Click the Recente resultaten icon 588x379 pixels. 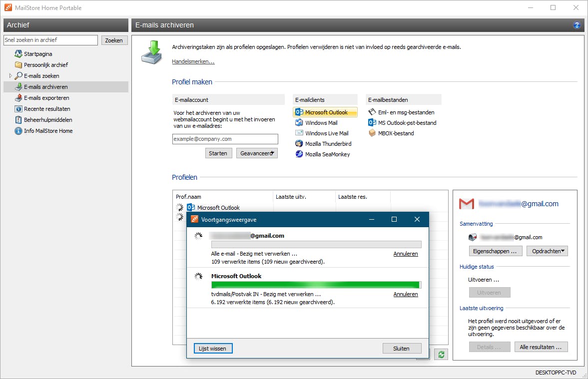click(18, 109)
